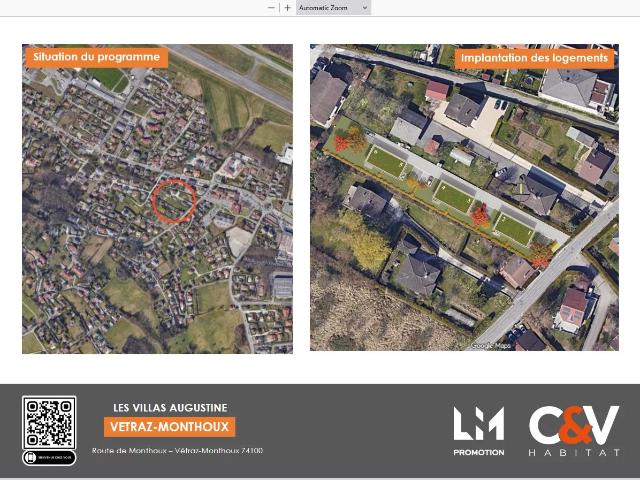Screen dimensions: 640x480
Task: Click the Situation du programme label
Action: pos(96,57)
